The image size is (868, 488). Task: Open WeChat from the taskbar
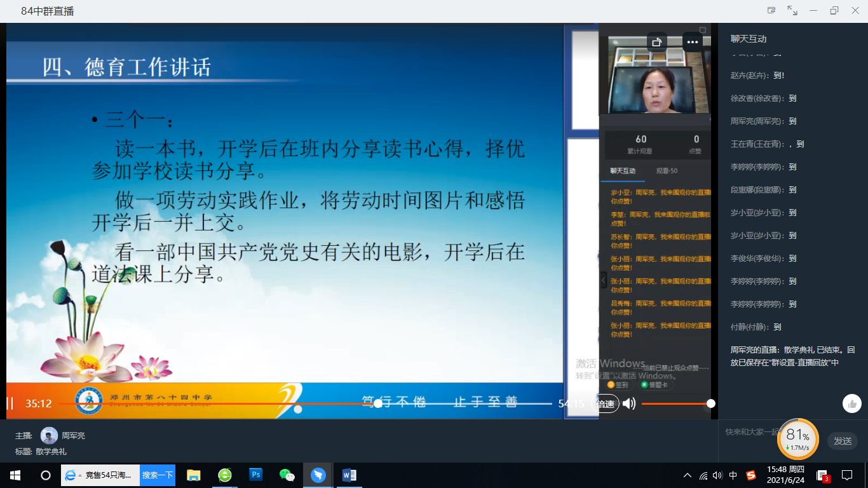tap(287, 475)
